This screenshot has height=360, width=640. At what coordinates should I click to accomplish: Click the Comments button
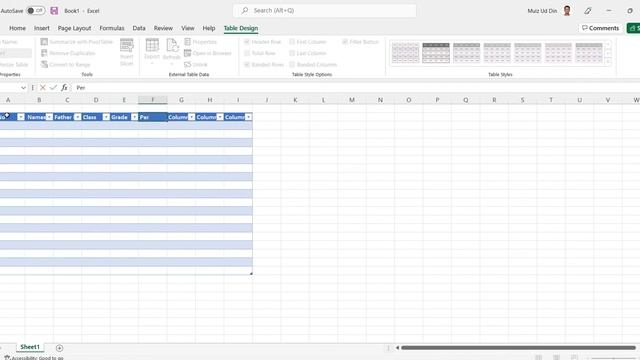pos(600,28)
